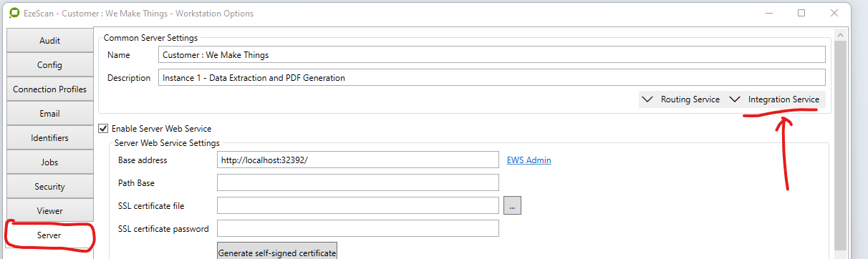Select the Email tab

49,114
